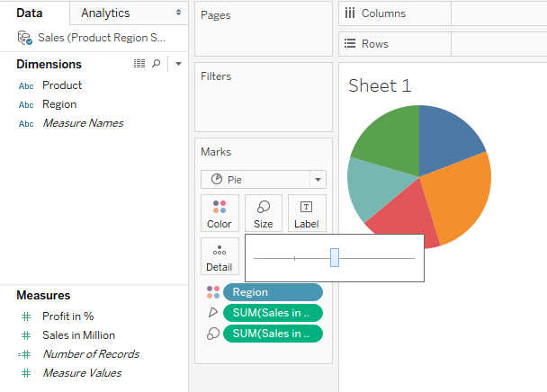Click the Sales data source icon
This screenshot has width=547, height=392.
pos(25,39)
